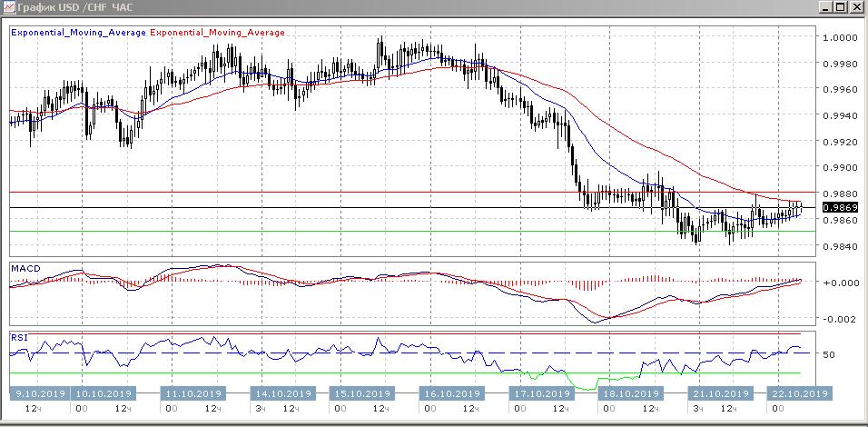Minimize the USD/CHF chart window
This screenshot has height=427, width=868.
[824, 8]
